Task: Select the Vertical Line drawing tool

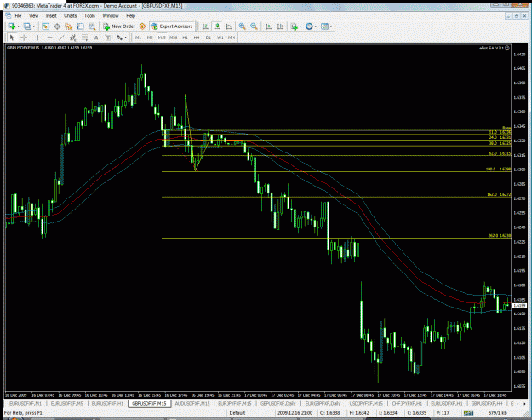Action: coord(38,37)
